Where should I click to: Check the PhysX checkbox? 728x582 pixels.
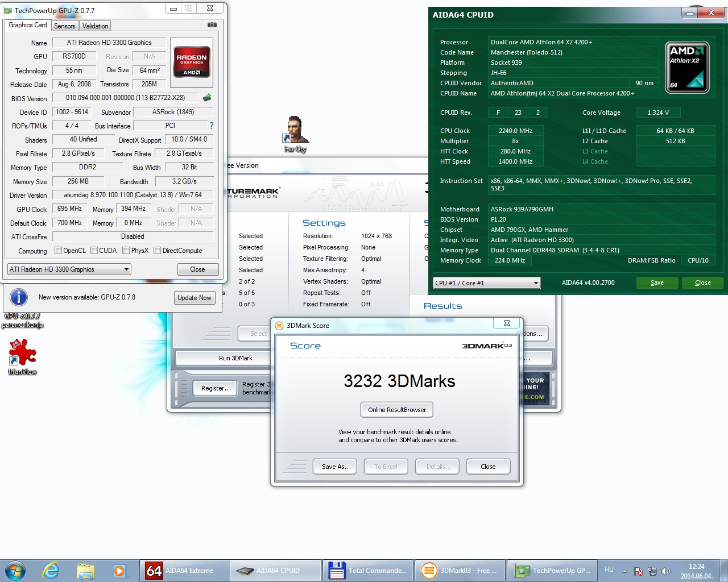(126, 251)
